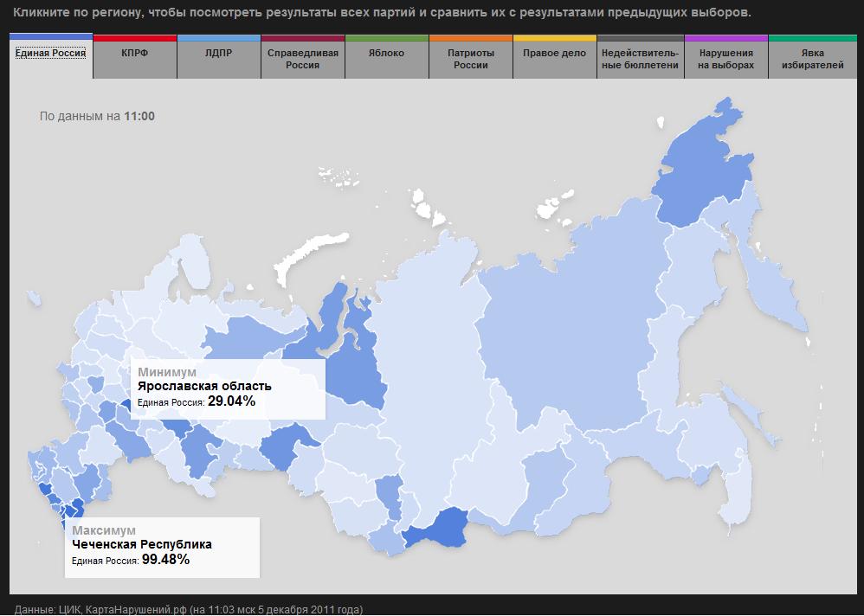
Task: Click the Ярославская область minimum label
Action: click(x=229, y=389)
